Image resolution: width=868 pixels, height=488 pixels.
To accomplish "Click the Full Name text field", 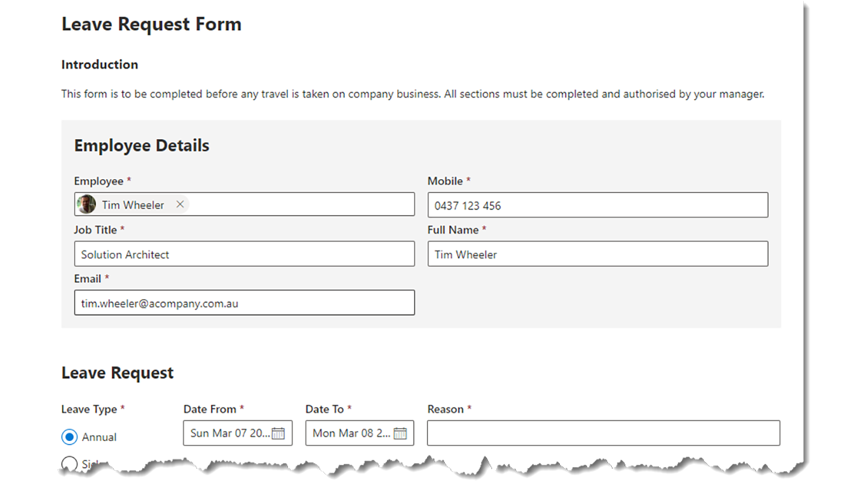I will tap(597, 254).
